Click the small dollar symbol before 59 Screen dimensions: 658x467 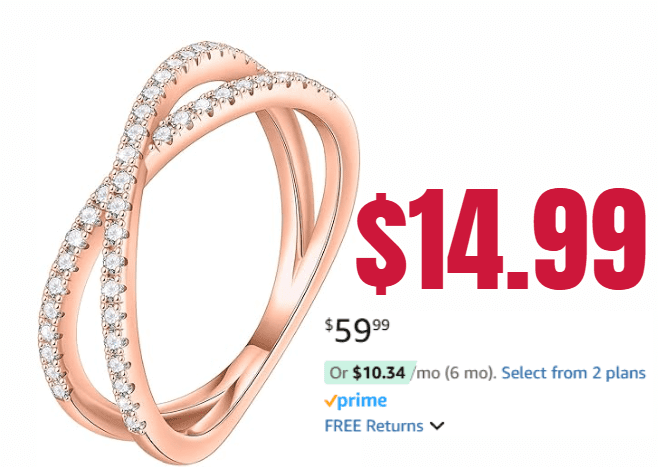pyautogui.click(x=329, y=324)
